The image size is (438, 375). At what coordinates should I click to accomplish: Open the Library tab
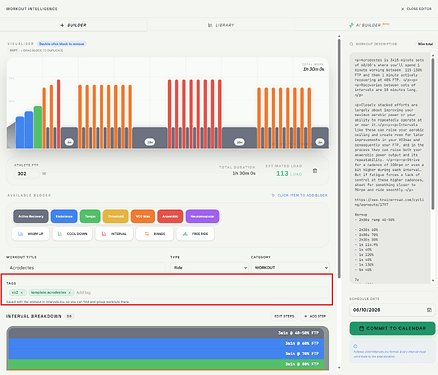[221, 25]
